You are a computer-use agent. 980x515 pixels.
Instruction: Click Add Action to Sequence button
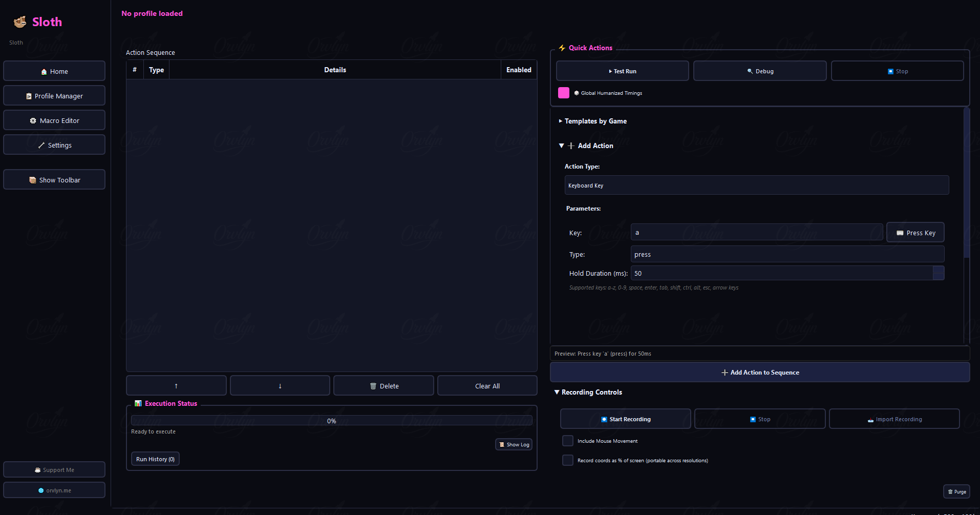(760, 373)
